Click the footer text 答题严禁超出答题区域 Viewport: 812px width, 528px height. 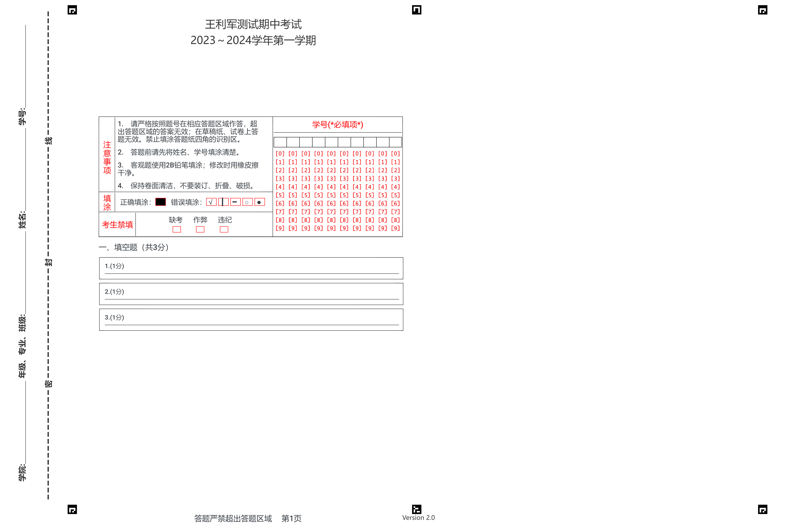tap(233, 518)
